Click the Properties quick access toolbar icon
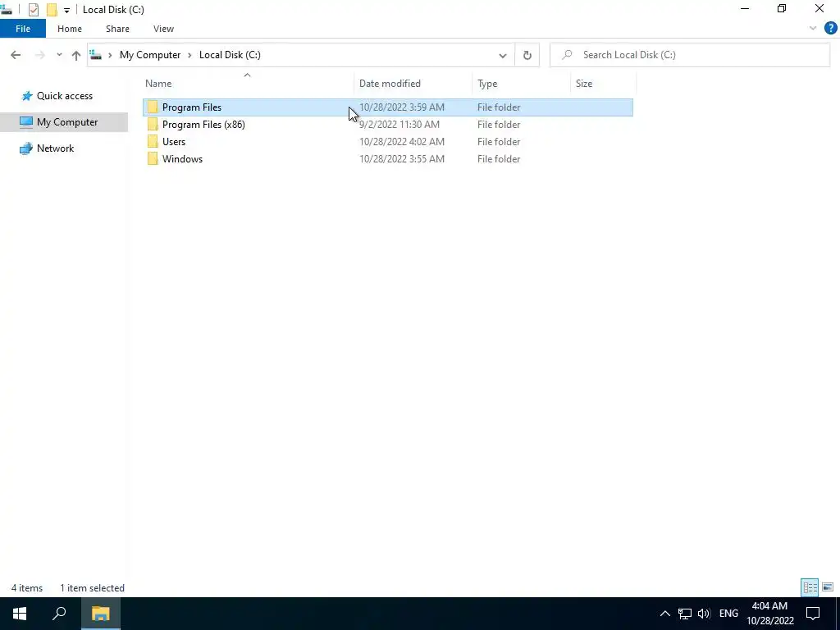This screenshot has width=840, height=630. (x=33, y=10)
